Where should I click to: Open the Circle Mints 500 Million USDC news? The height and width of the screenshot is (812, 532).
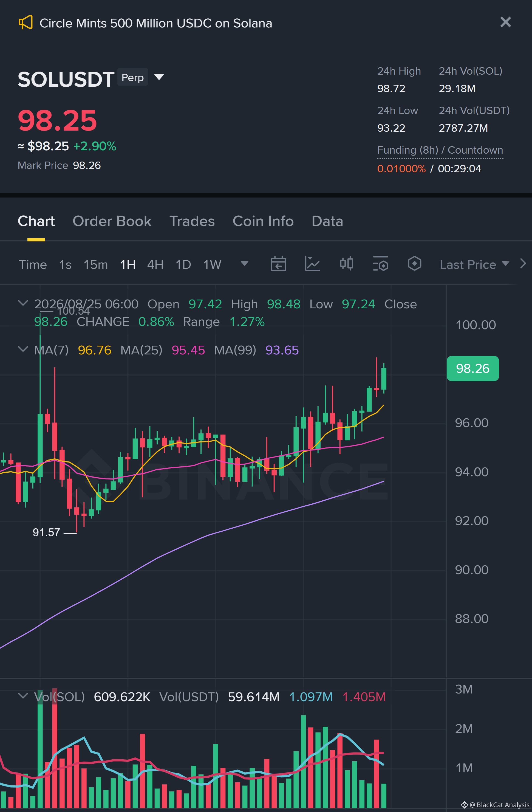pos(156,23)
